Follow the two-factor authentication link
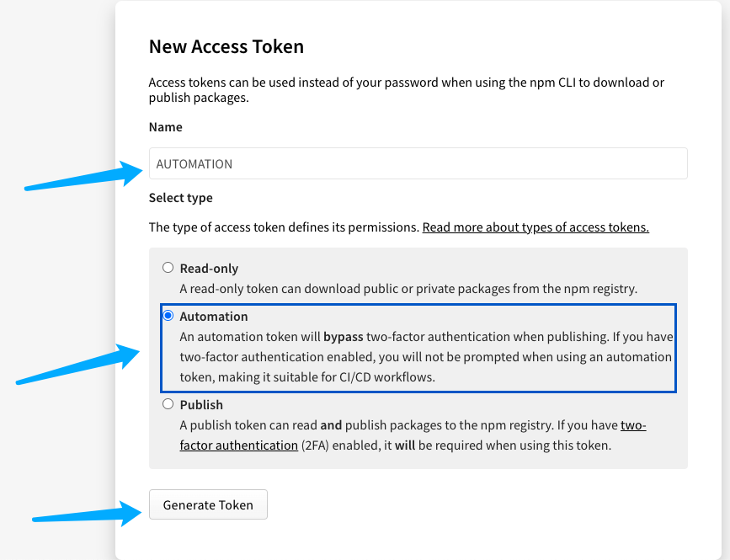This screenshot has width=730, height=560. 413,435
